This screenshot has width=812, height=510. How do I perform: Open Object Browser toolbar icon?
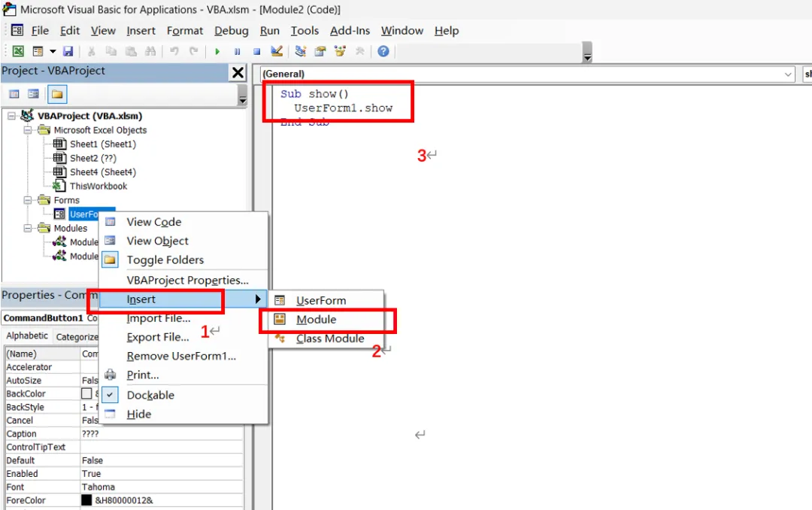tap(340, 51)
